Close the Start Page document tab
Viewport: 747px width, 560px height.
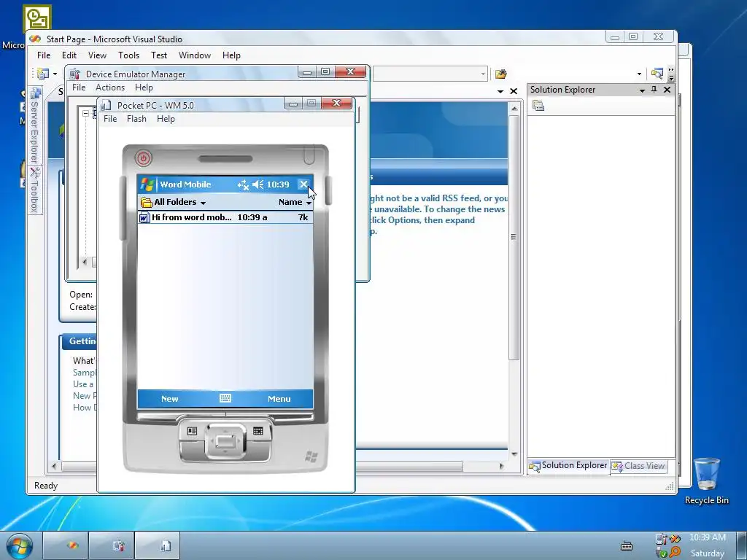pos(514,91)
